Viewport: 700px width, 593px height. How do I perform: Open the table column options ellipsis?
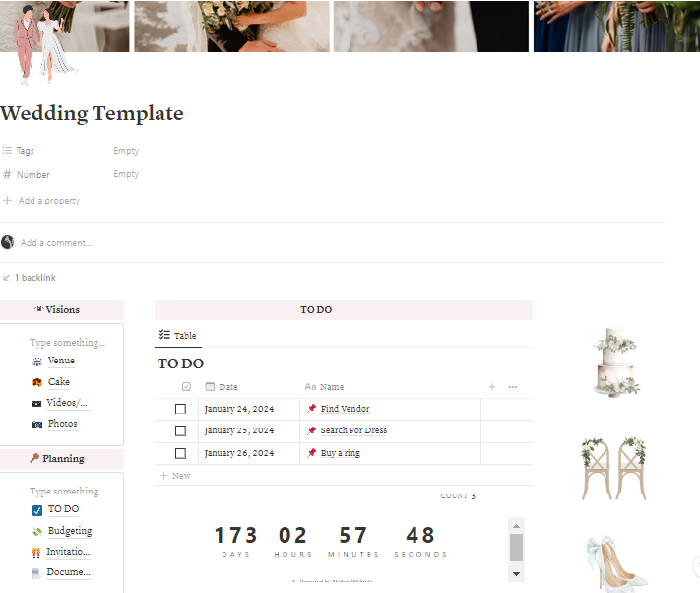point(513,387)
